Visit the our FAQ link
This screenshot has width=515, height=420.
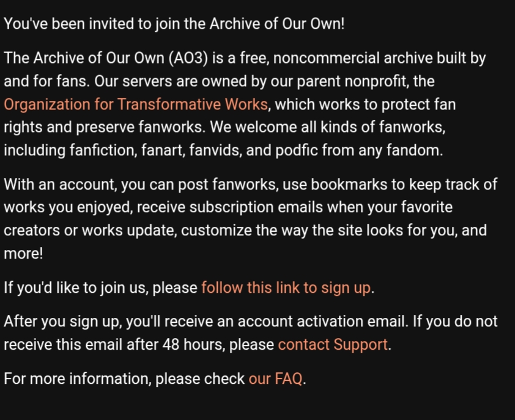275,378
